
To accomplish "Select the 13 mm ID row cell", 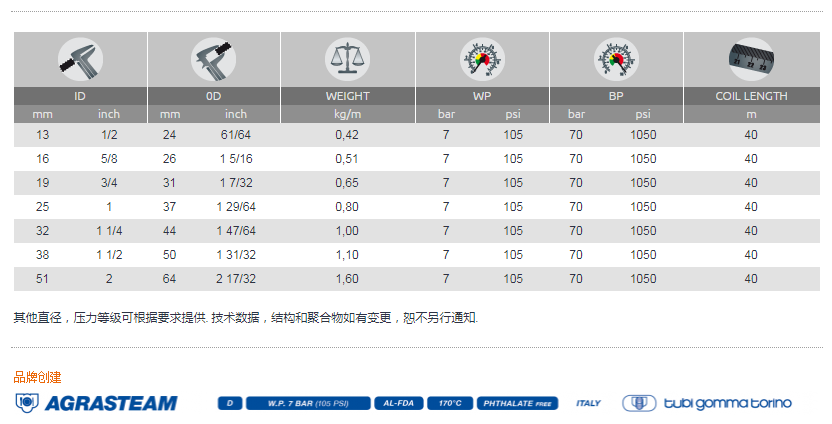I will point(41,135).
